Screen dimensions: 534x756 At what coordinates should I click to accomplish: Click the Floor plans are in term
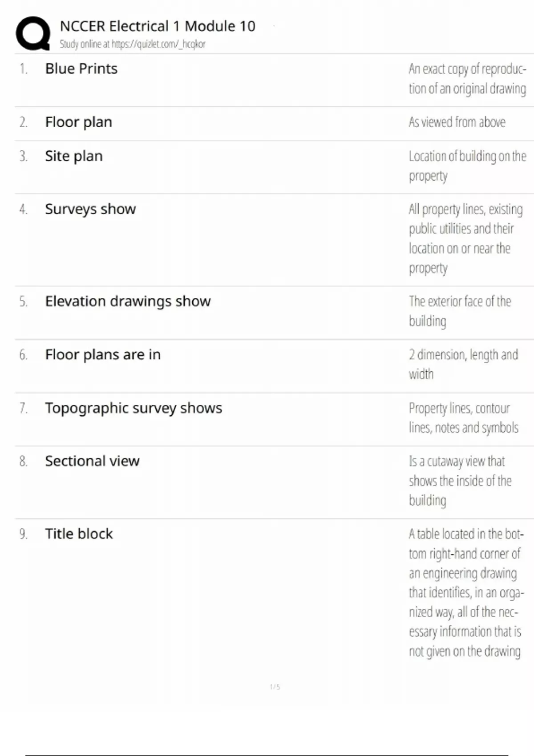tap(103, 354)
